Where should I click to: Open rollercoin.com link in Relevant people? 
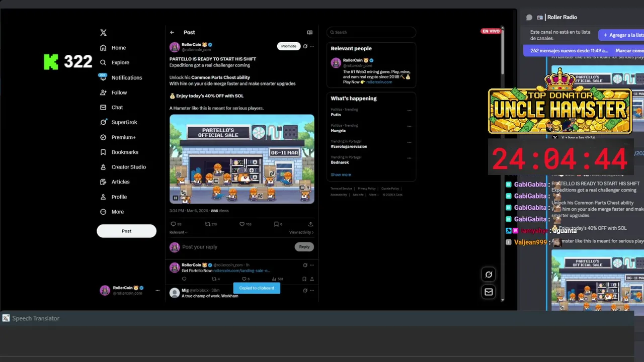tap(379, 82)
